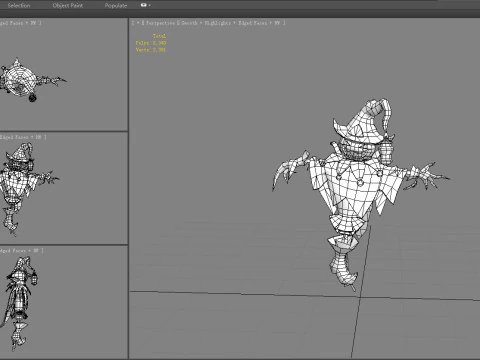The width and height of the screenshot is (480, 360).
Task: Click the yellow Total statistics heading
Action: 159,36
